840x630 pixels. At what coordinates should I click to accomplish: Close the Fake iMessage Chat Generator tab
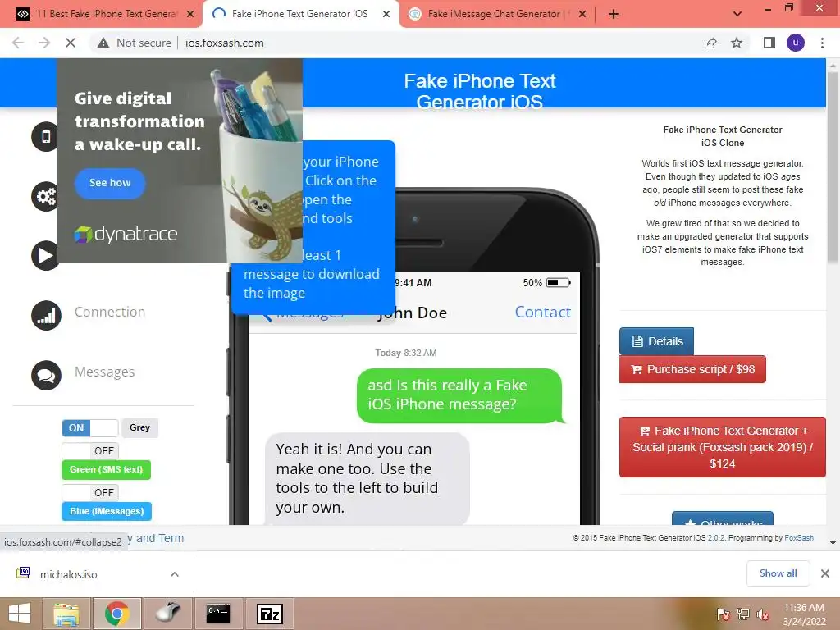(582, 14)
